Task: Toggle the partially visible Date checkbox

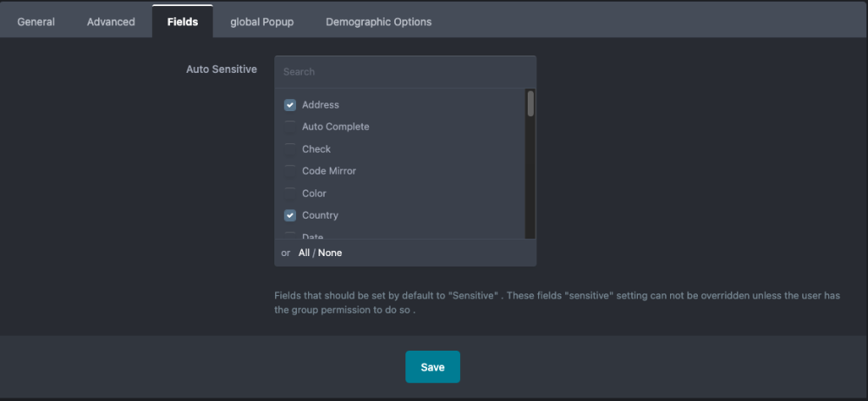Action: click(x=290, y=235)
